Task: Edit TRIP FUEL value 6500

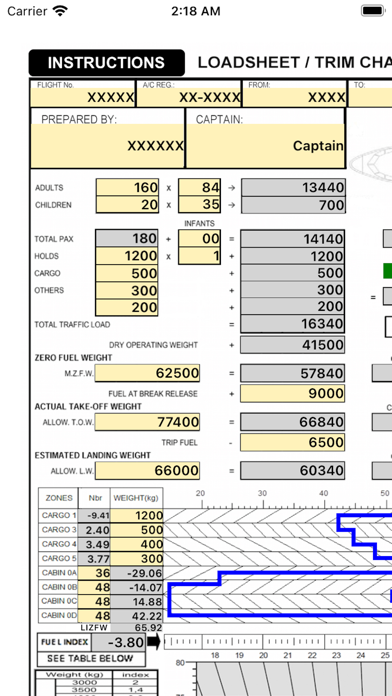Action: click(293, 443)
